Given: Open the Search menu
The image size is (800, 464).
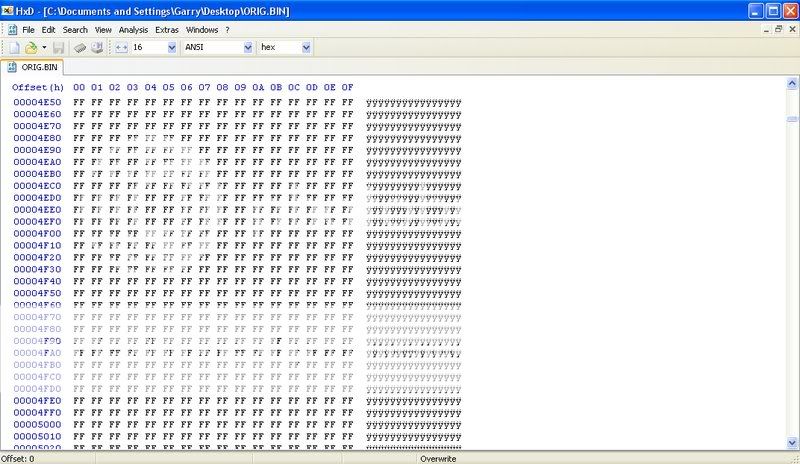Looking at the screenshot, I should pos(75,30).
